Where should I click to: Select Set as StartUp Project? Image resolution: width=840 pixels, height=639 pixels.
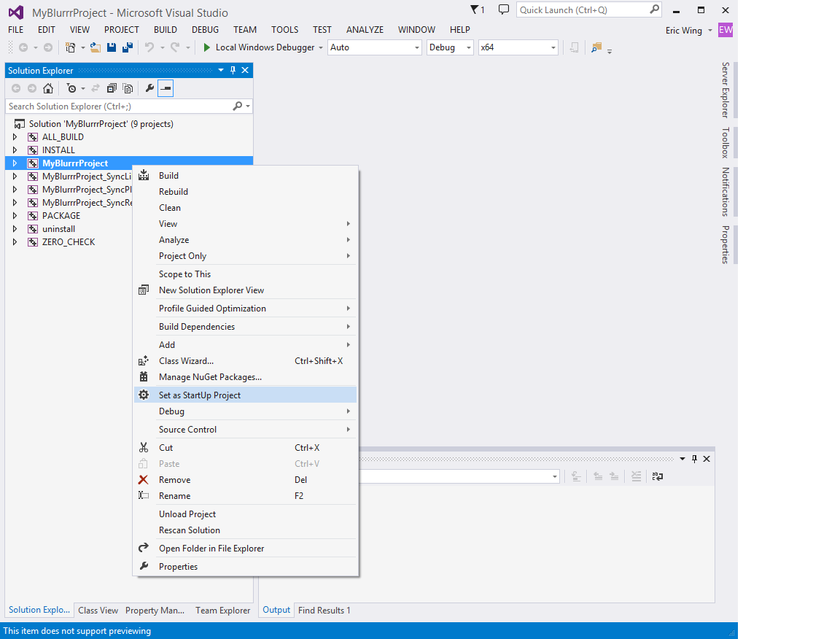tap(200, 395)
